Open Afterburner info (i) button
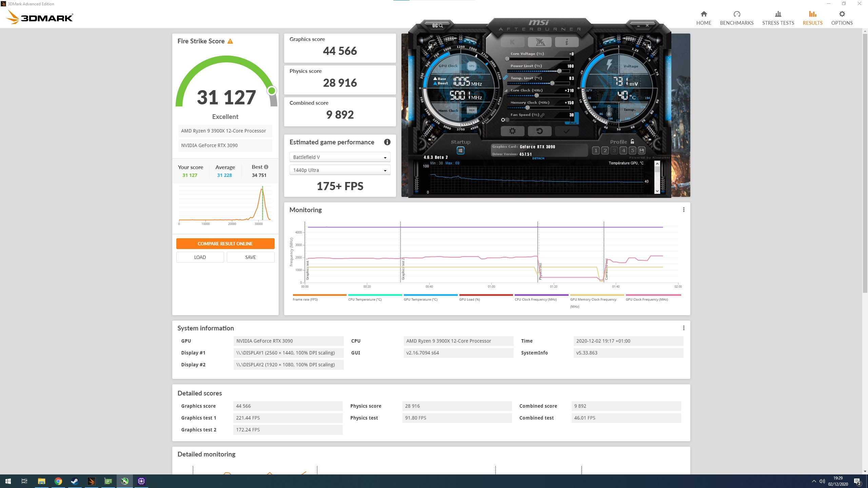Viewport: 868px width, 488px height. pyautogui.click(x=567, y=42)
